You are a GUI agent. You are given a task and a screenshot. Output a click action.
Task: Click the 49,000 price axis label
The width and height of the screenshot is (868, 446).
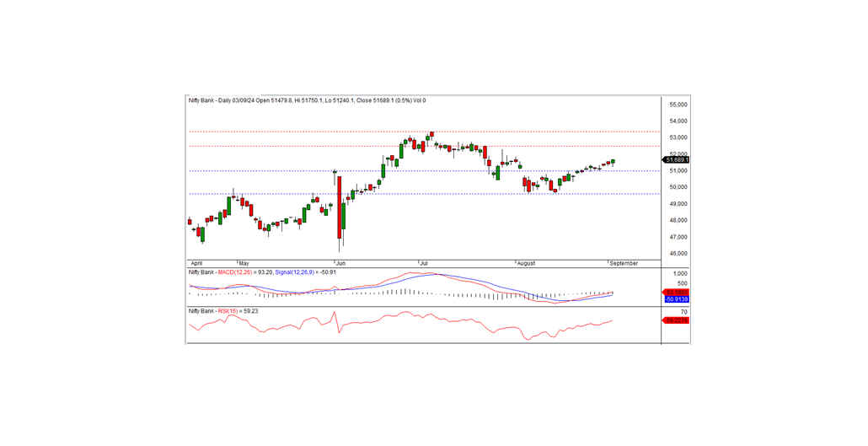[x=678, y=204]
